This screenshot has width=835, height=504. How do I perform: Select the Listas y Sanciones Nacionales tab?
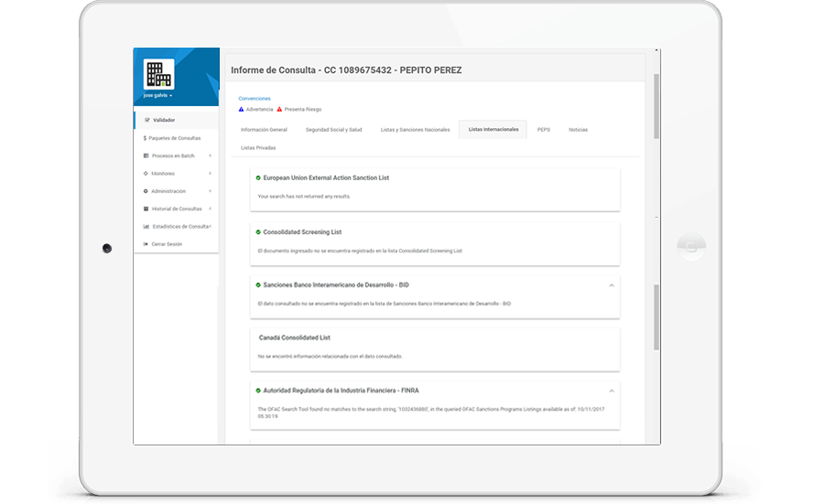415,130
